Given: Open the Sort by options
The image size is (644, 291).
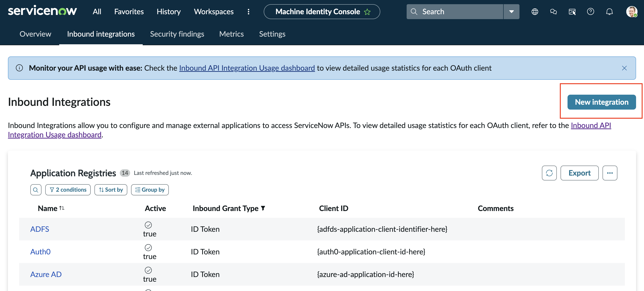Looking at the screenshot, I should 111,190.
